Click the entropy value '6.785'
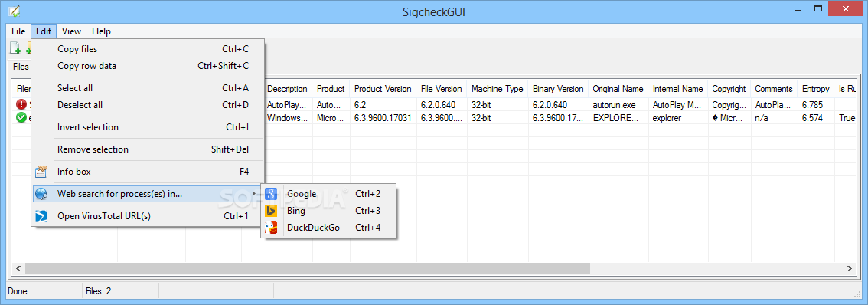Image resolution: width=868 pixels, height=305 pixels. (x=812, y=104)
